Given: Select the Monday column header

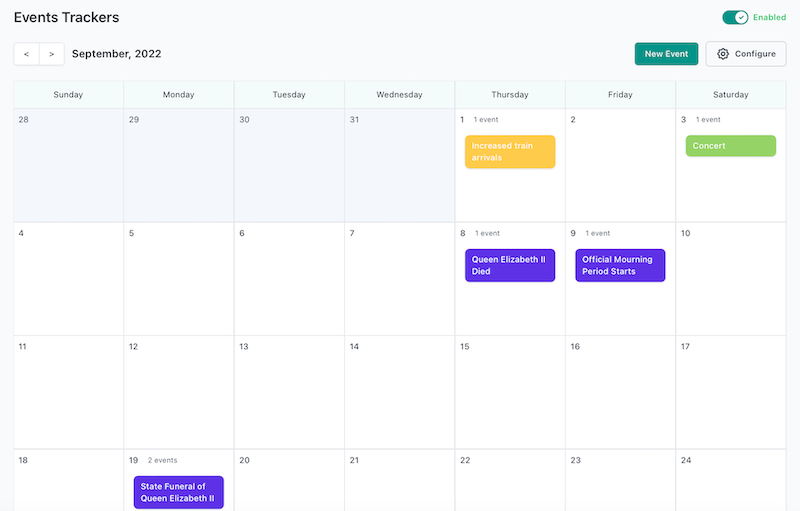Looking at the screenshot, I should pos(179,94).
